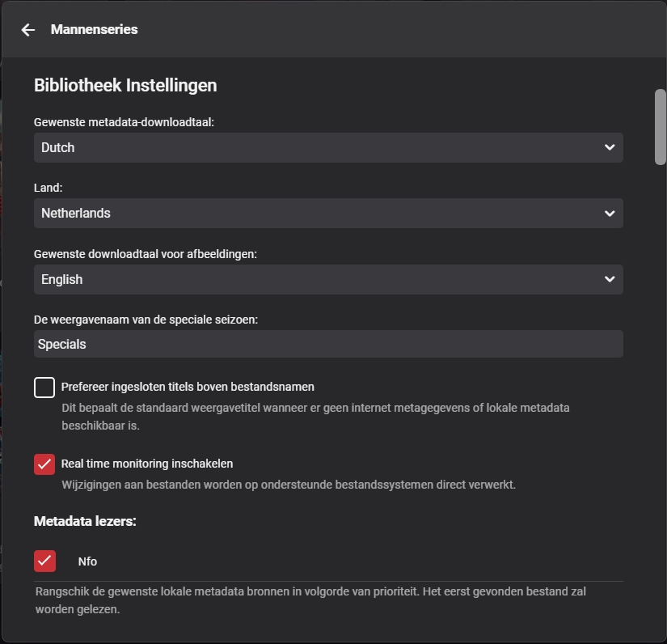Viewport: 667px width, 644px height.
Task: Click the chevron arrow of the afbeeldingen language dropdown
Action: pyautogui.click(x=609, y=279)
